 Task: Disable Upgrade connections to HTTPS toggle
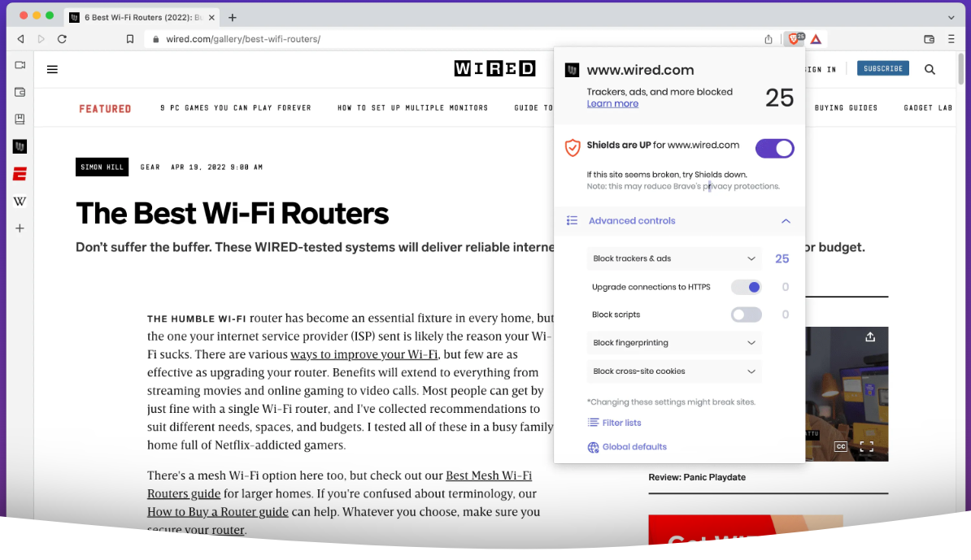click(747, 287)
